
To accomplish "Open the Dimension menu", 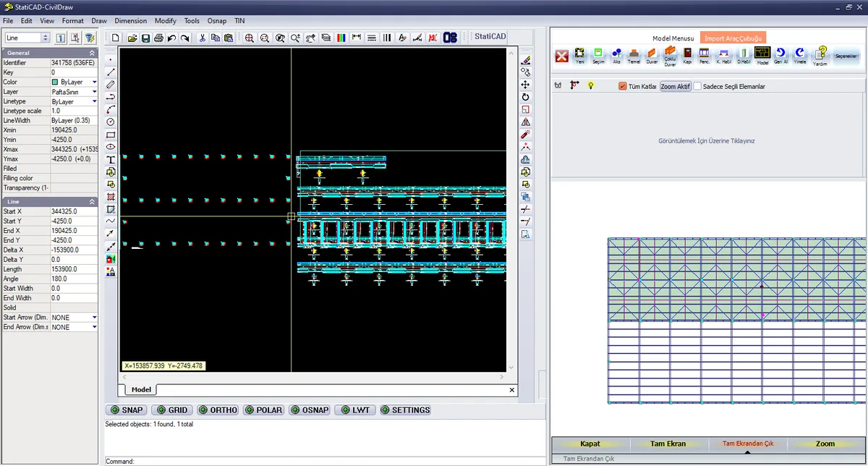I will [130, 21].
